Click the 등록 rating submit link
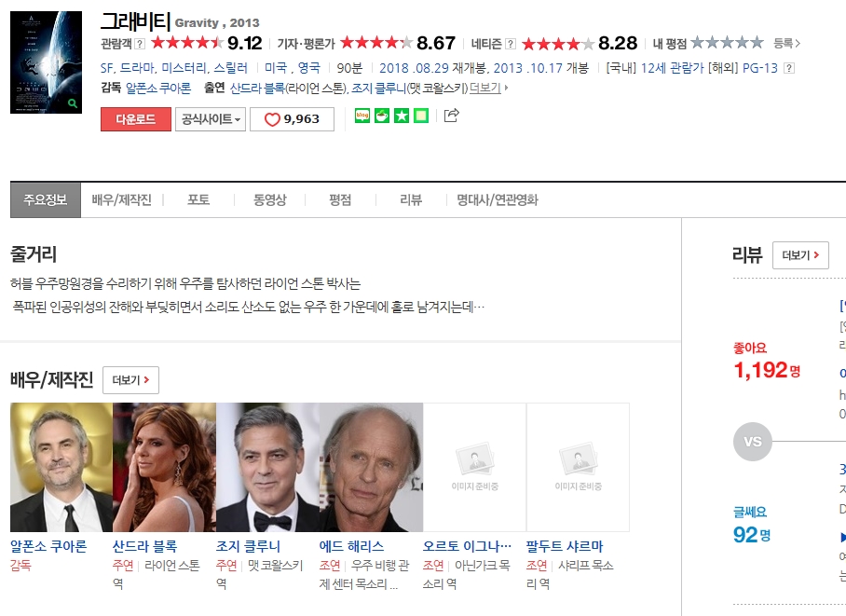 pyautogui.click(x=786, y=43)
